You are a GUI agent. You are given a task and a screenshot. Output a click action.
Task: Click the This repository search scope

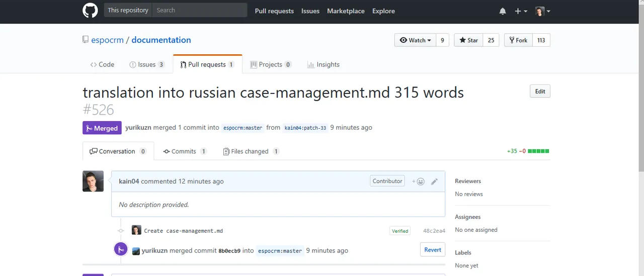[x=128, y=10]
